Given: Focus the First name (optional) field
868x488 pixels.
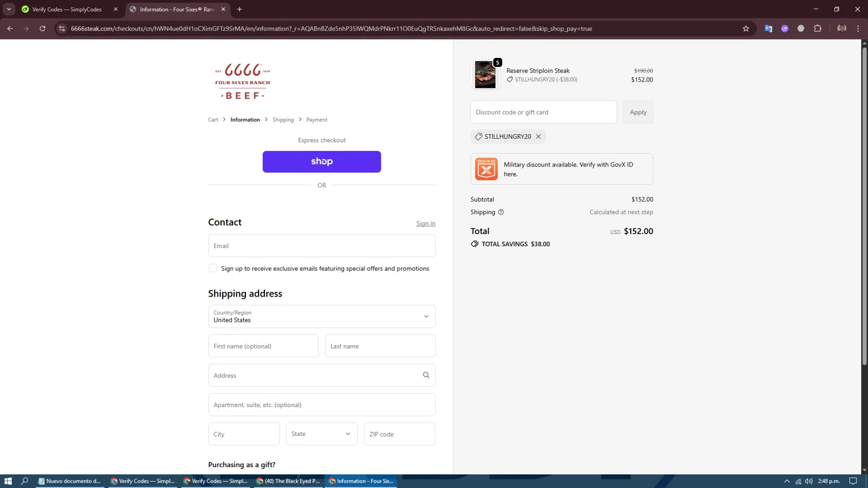Looking at the screenshot, I should 263,346.
